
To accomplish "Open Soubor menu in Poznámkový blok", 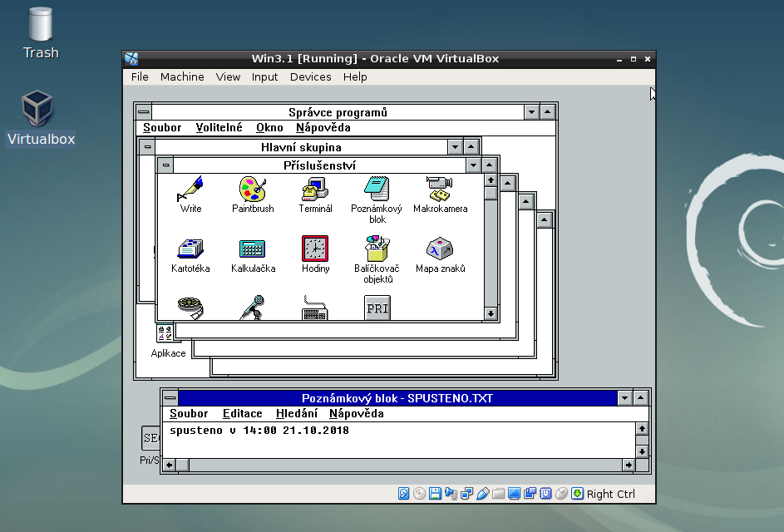I will (189, 414).
